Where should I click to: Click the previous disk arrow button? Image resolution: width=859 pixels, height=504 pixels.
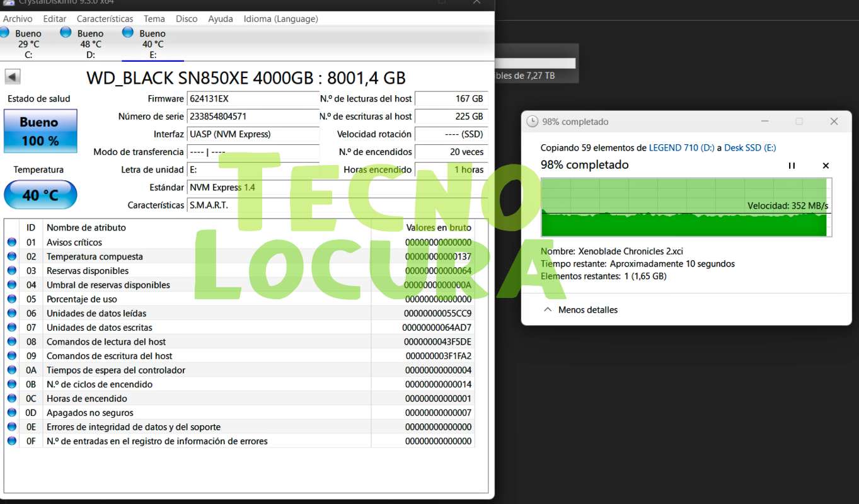[13, 77]
